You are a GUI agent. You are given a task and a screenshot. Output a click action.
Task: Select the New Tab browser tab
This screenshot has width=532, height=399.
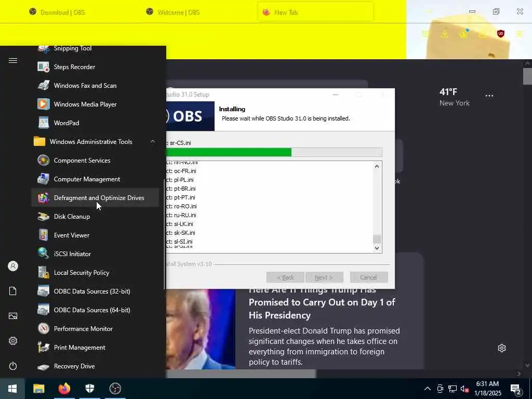coord(315,12)
